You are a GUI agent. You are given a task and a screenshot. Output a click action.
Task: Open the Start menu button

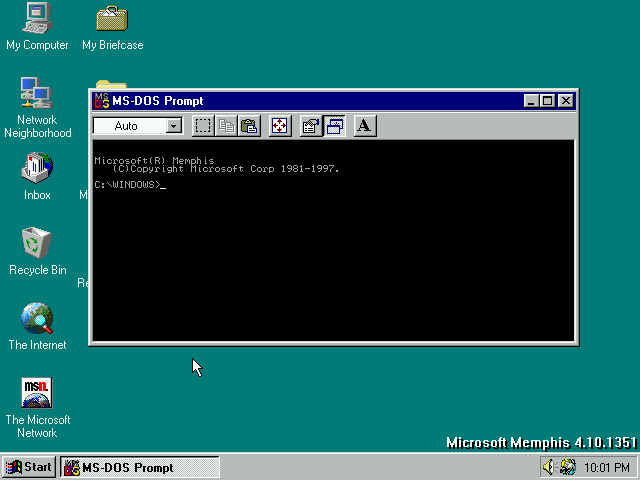[x=29, y=467]
